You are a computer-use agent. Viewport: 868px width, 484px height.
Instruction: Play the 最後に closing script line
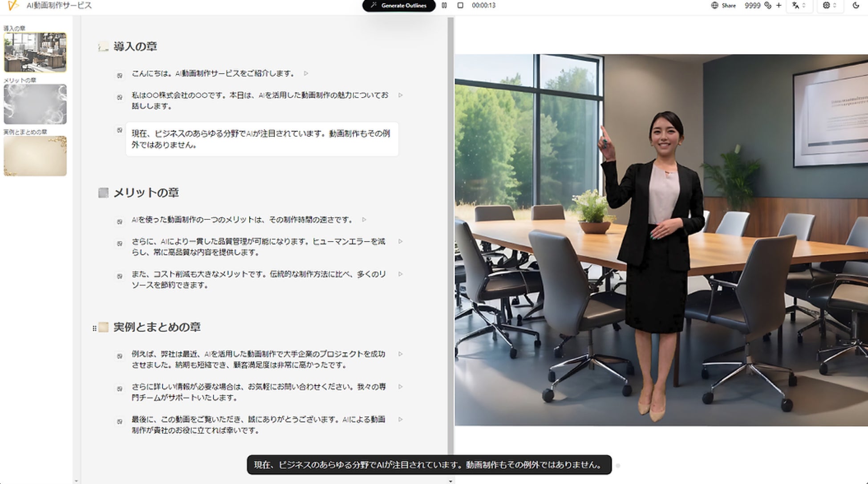400,419
